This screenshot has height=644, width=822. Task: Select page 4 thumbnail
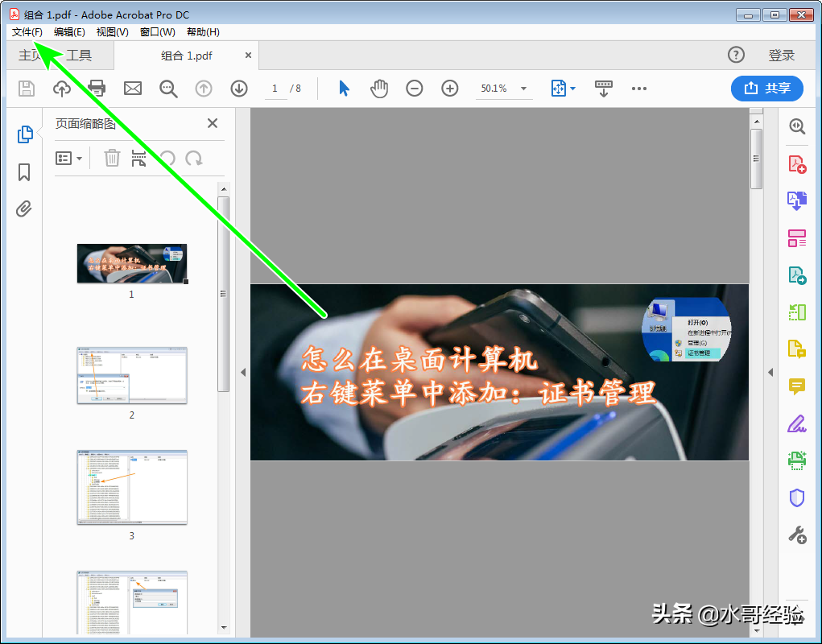(132, 603)
